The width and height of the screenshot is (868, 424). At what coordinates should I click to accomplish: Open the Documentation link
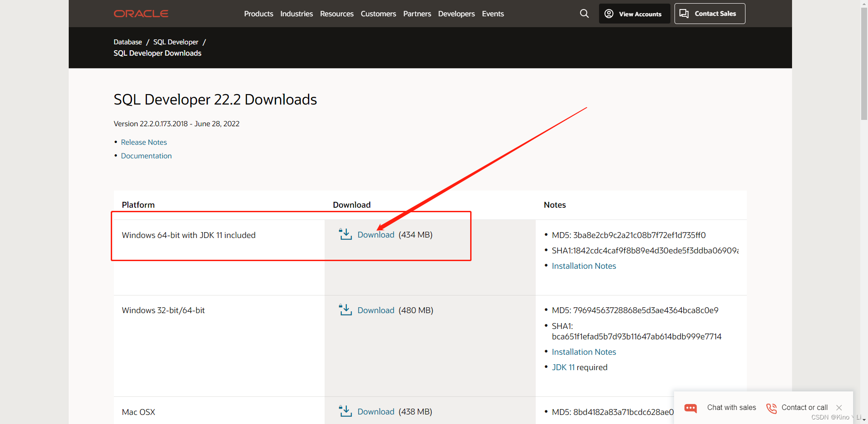click(x=146, y=156)
